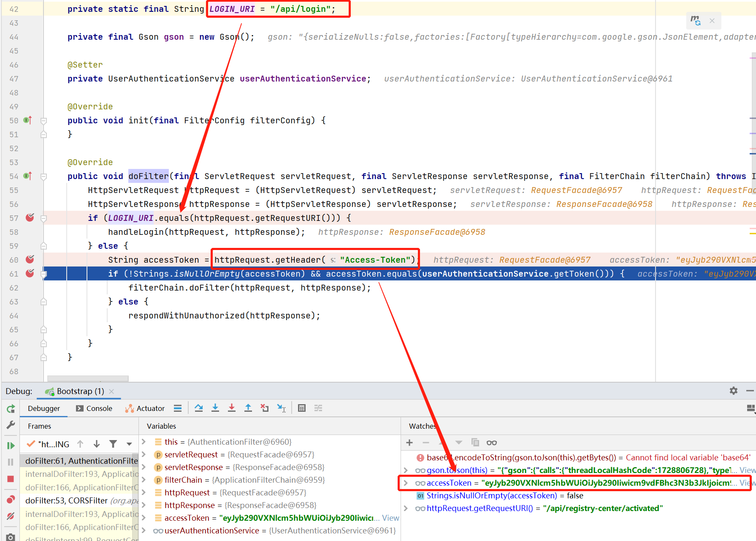The width and height of the screenshot is (756, 541).
Task: Stop the debug session
Action: tap(11, 478)
